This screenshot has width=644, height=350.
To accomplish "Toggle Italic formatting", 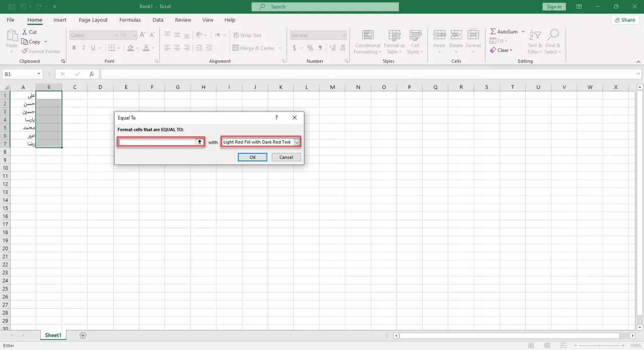I will 84,48.
